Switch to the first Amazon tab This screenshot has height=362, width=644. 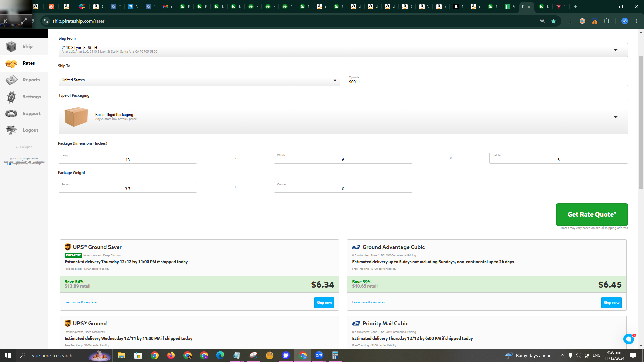point(36,7)
